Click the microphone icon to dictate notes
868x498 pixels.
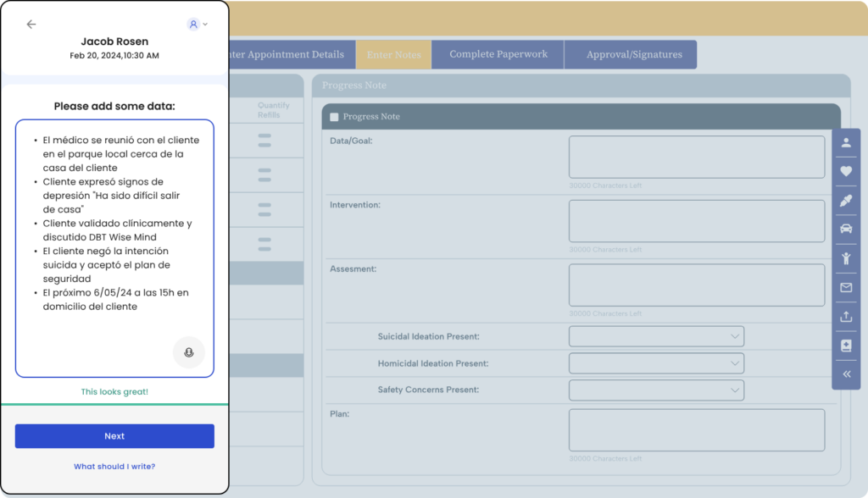188,352
